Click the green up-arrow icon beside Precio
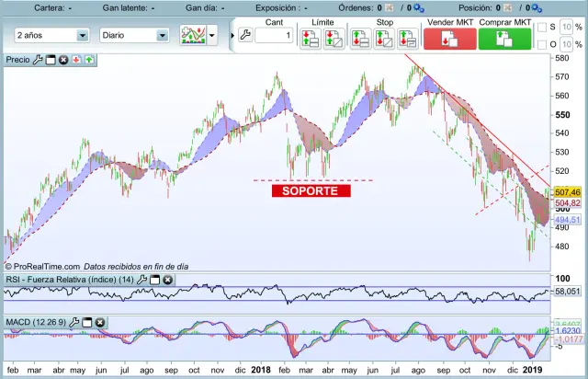 tap(89, 60)
